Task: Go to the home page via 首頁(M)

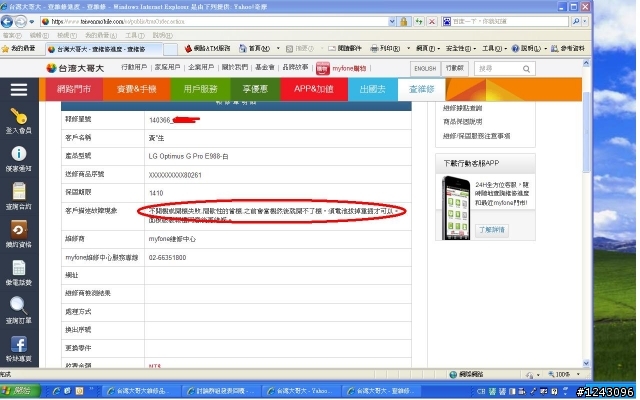Action: (254, 48)
